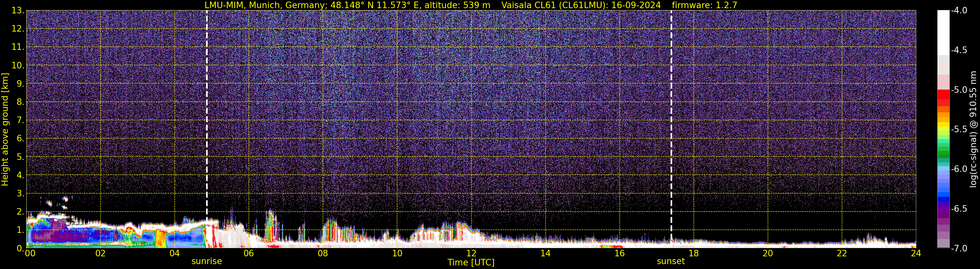
Task: Click the white top section of the colorbar
Action: click(x=944, y=32)
